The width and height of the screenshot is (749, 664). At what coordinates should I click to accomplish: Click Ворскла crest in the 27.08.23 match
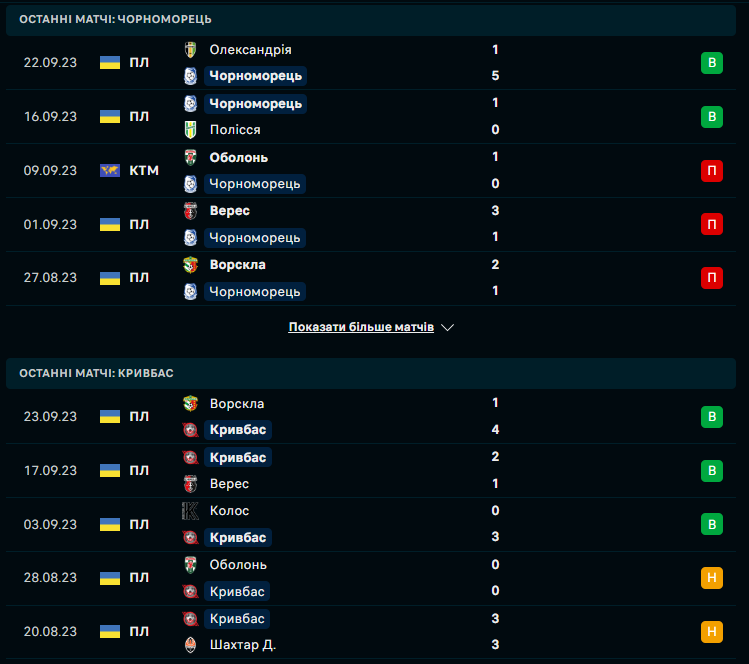(x=190, y=265)
